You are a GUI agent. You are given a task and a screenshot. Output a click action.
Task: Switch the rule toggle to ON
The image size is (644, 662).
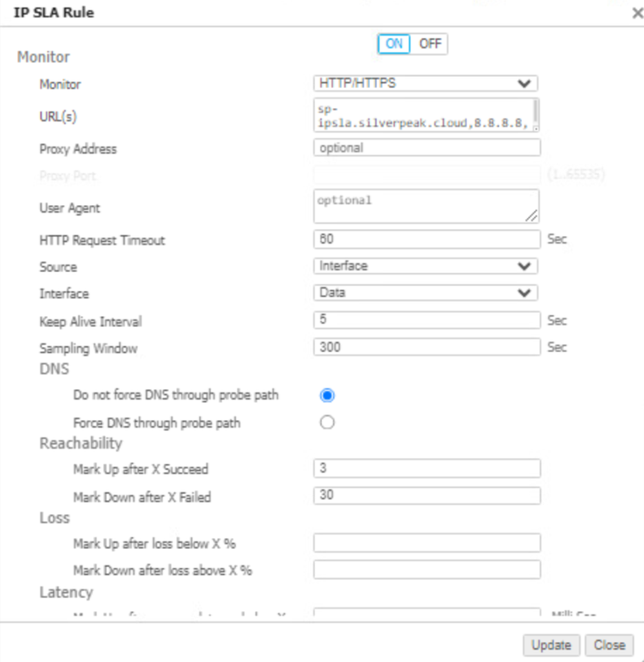(394, 44)
